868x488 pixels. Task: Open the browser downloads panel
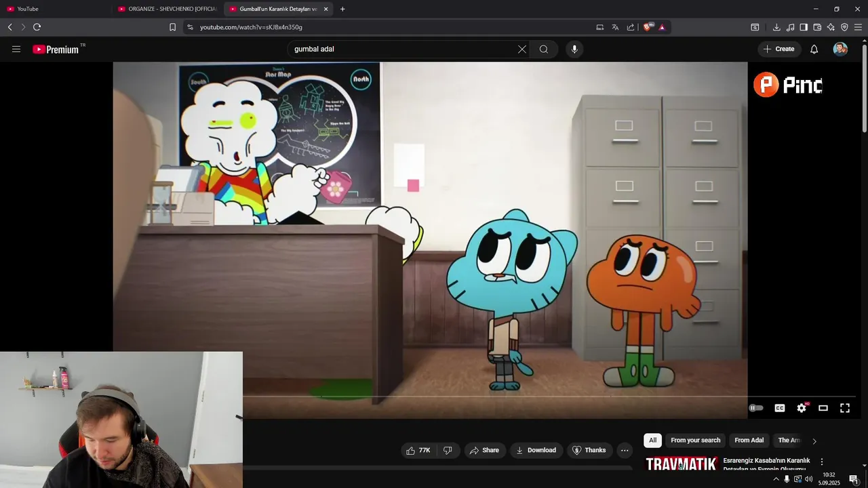pyautogui.click(x=776, y=27)
